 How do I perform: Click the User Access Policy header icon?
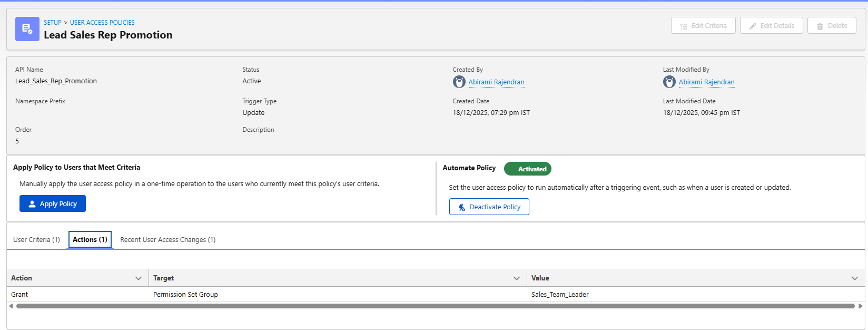[x=27, y=29]
